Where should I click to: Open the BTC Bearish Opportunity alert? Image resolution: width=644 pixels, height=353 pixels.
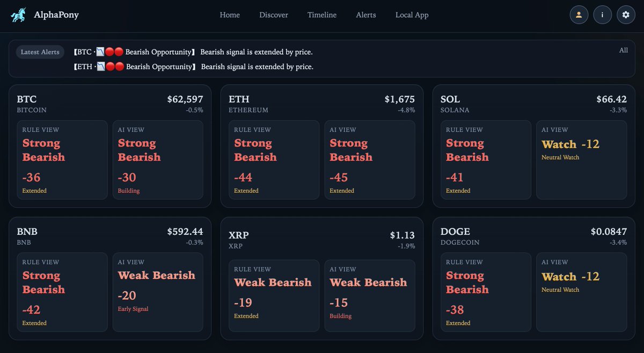coord(193,52)
